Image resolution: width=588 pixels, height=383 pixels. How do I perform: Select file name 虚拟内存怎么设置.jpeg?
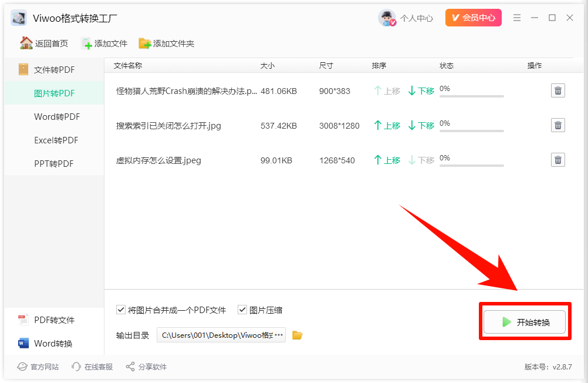158,160
